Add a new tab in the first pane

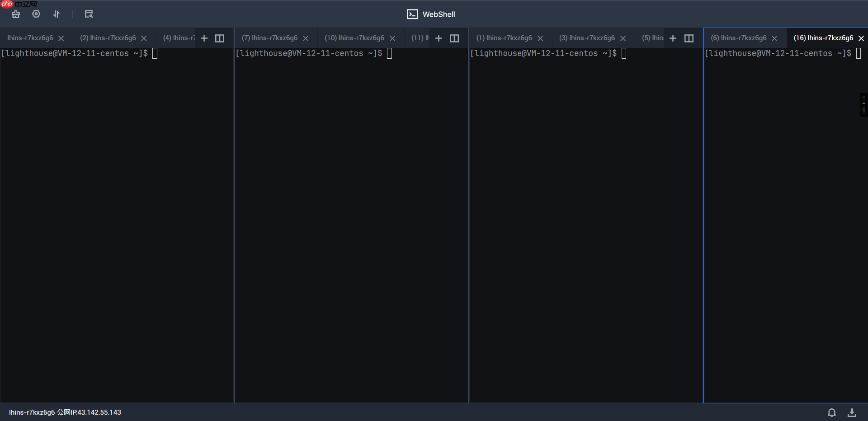click(204, 38)
